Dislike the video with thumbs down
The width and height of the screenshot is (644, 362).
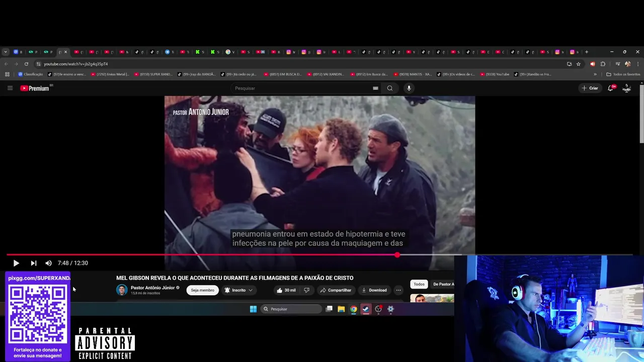point(306,290)
